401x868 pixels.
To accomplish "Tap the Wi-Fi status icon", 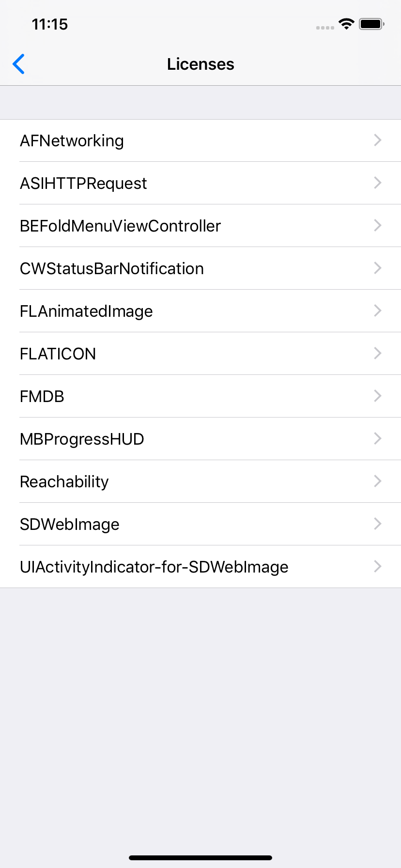I will point(346,24).
